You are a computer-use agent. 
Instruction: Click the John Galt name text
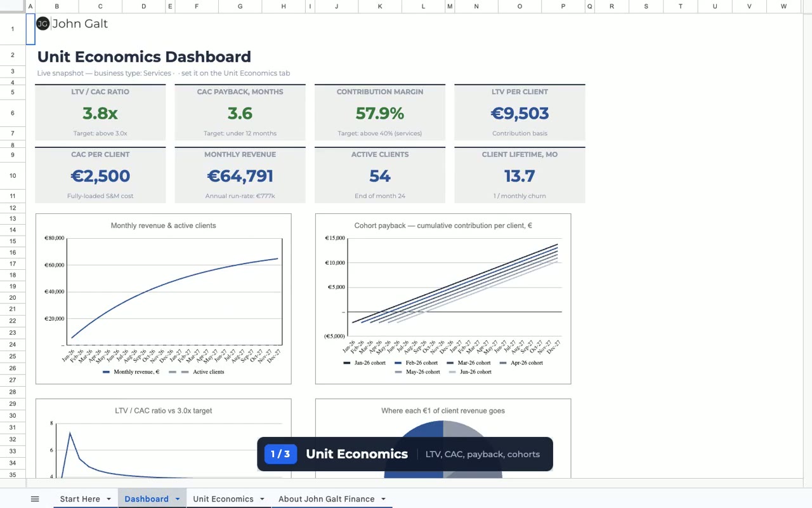(x=80, y=23)
